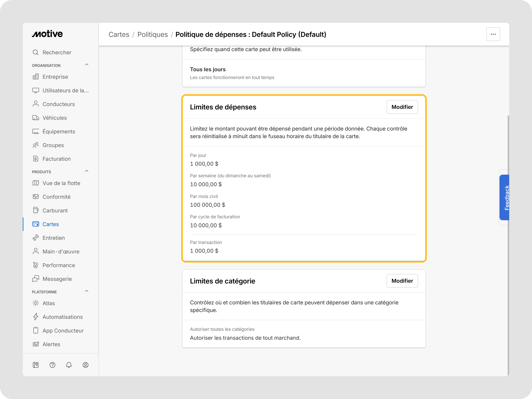
Task: Open the user profile icon
Action: 85,365
